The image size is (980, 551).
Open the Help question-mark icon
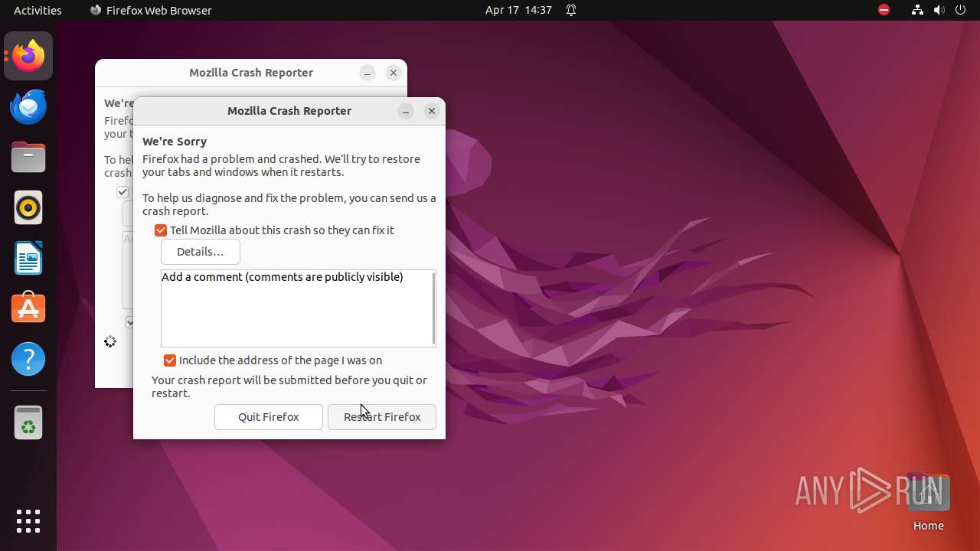click(28, 359)
